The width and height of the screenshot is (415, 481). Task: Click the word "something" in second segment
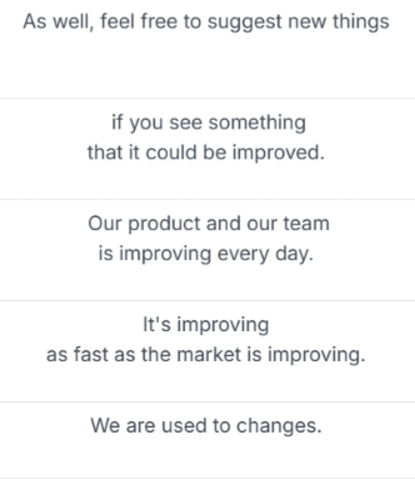point(257,123)
